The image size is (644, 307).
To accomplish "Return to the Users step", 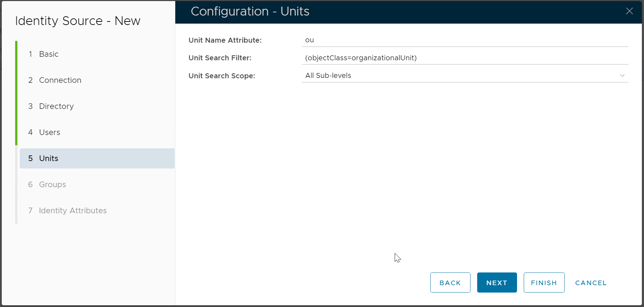I will pyautogui.click(x=49, y=133).
